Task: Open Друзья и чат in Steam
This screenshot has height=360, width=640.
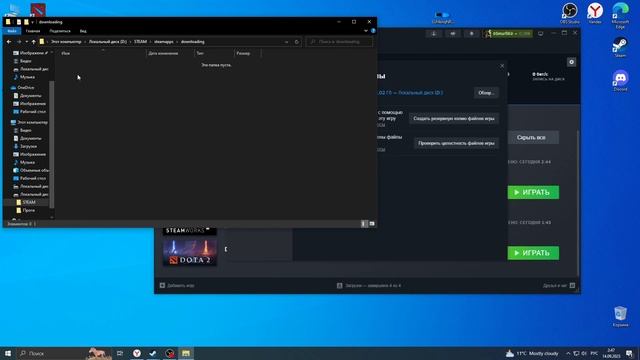Action: point(559,285)
